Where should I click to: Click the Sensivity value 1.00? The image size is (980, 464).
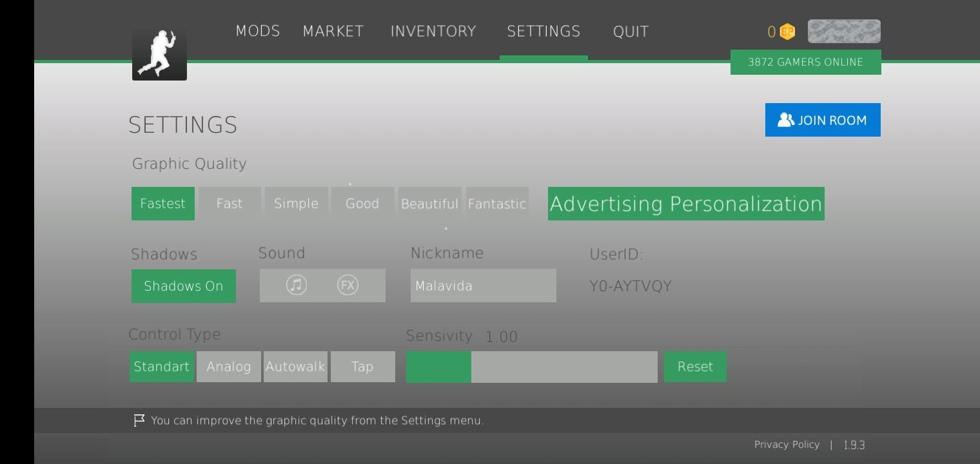click(502, 337)
